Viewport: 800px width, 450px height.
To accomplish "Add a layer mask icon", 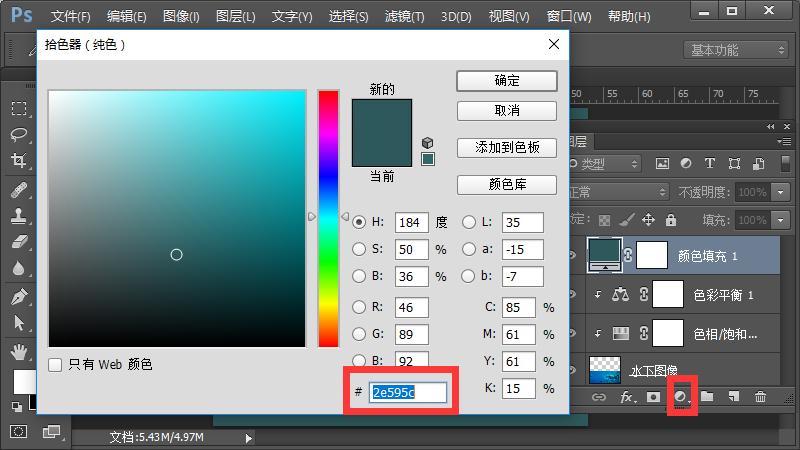I will click(653, 397).
